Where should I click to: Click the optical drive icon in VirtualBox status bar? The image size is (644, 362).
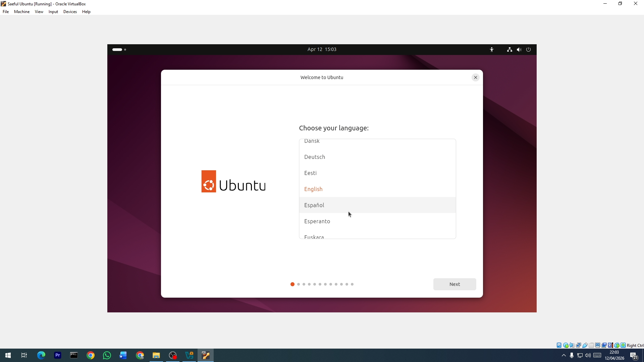(566, 345)
